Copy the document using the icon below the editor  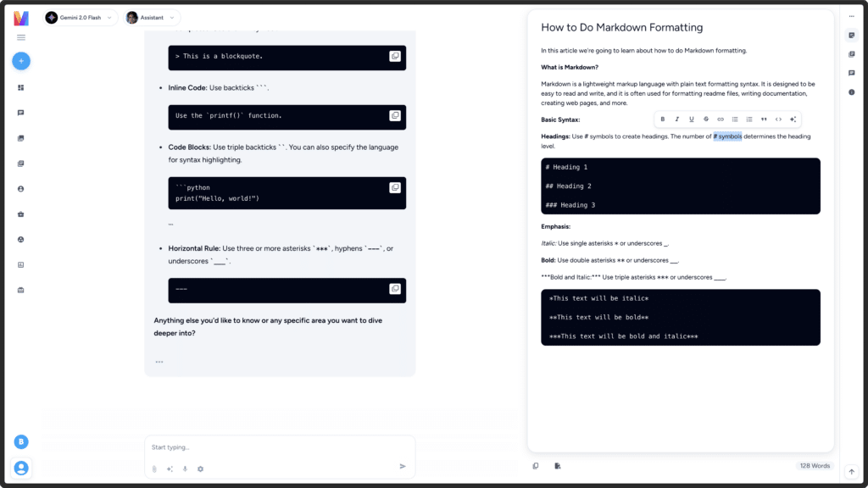click(x=536, y=466)
